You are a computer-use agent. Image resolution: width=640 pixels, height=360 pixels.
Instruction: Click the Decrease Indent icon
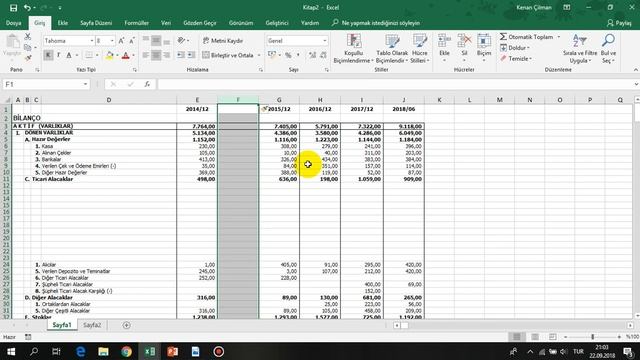click(181, 55)
